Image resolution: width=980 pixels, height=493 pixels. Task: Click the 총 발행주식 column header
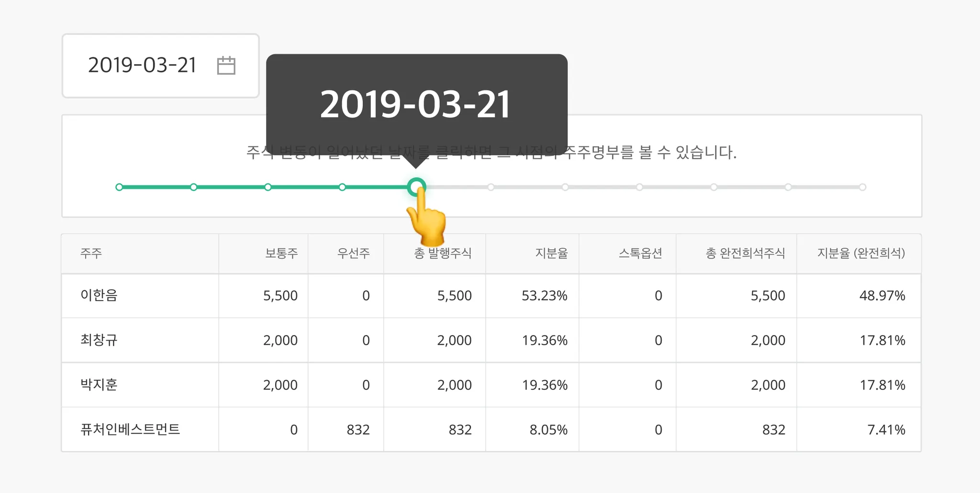coord(443,253)
